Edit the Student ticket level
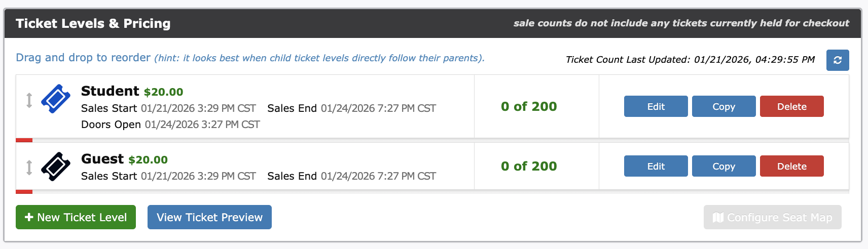The width and height of the screenshot is (868, 249). 656,106
